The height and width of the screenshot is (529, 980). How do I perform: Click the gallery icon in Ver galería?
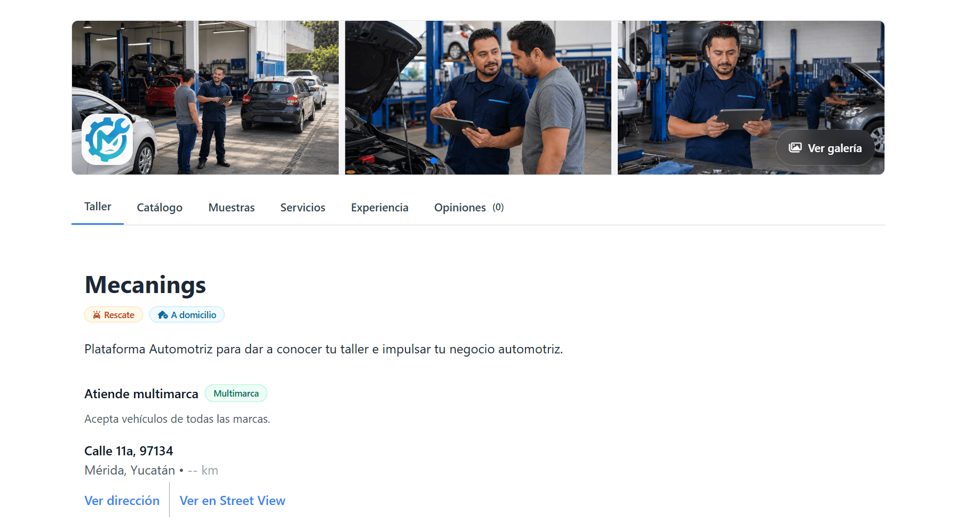[x=795, y=148]
